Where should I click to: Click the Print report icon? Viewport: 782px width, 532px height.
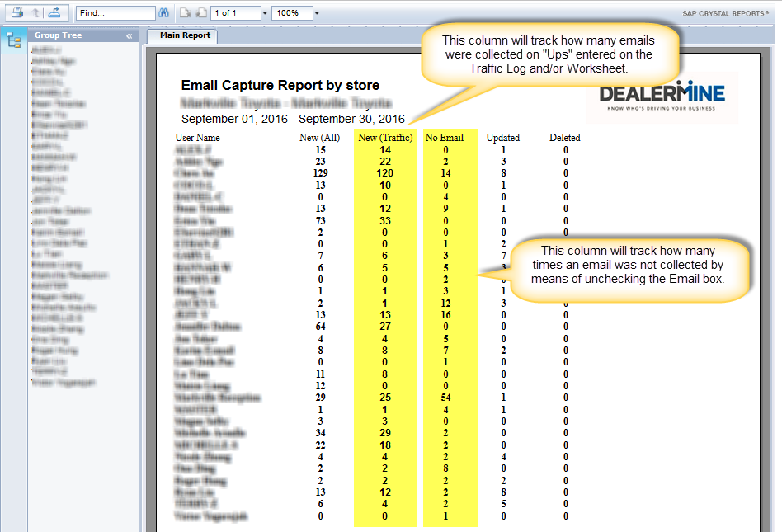click(16, 13)
